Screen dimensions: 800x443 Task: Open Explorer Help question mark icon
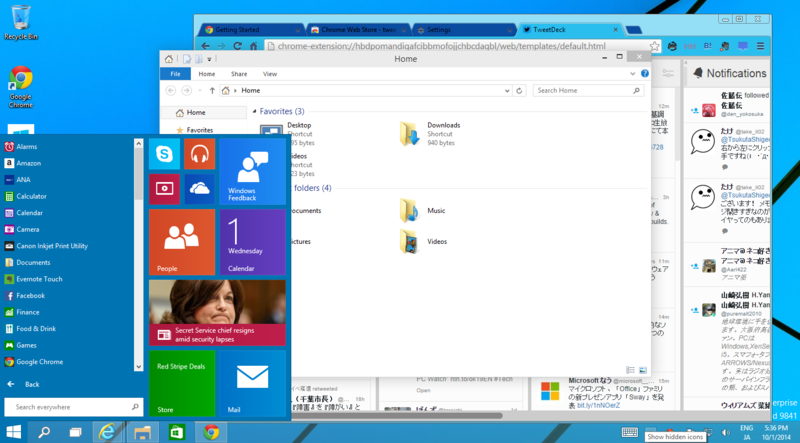[x=645, y=73]
